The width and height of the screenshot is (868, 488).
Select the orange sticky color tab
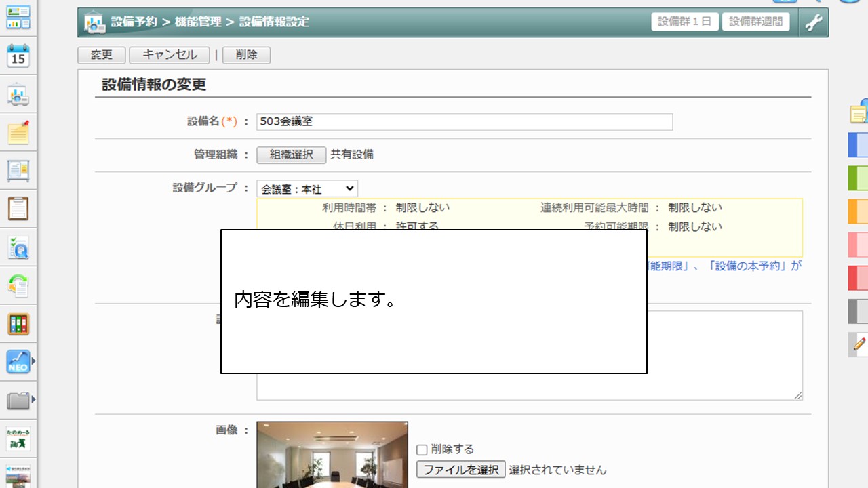(x=859, y=211)
